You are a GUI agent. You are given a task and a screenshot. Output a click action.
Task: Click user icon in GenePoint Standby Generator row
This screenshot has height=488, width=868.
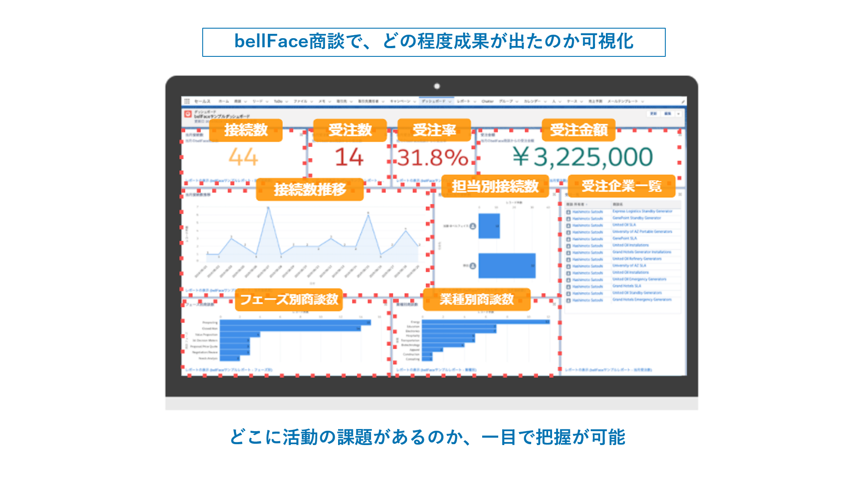point(569,219)
